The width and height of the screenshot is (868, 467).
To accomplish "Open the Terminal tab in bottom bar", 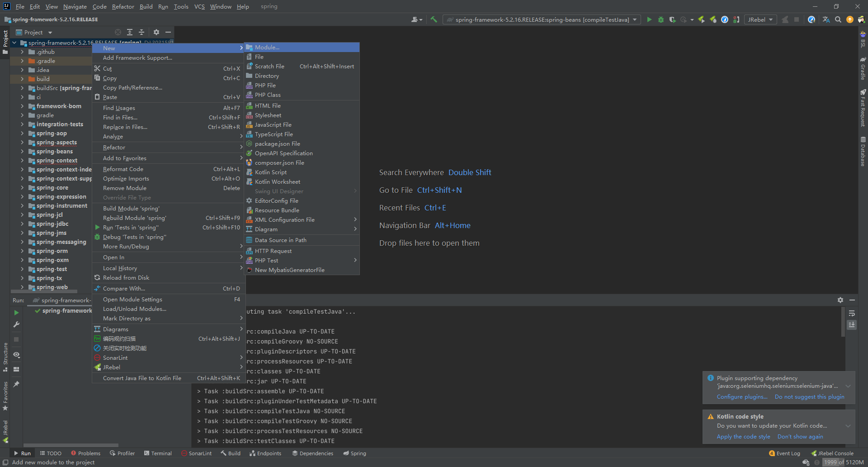I will [158, 453].
